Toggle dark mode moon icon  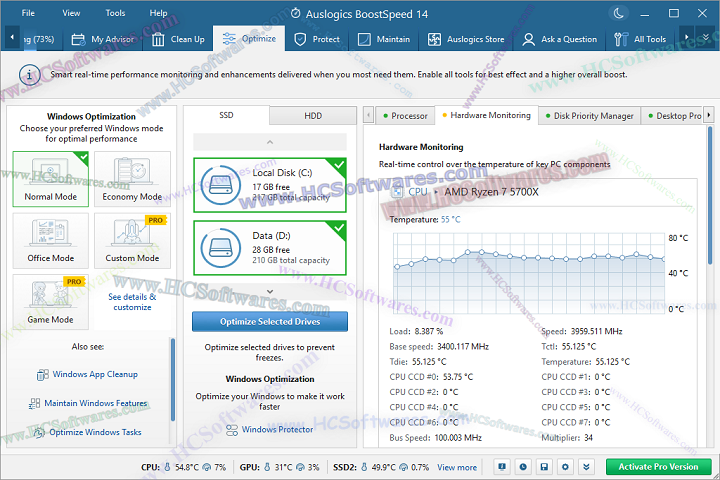(x=619, y=13)
